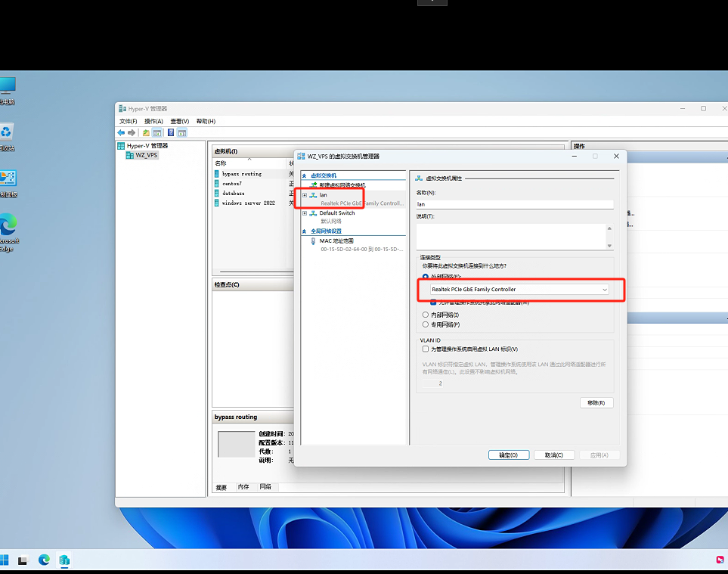Screen dimensions: 728x574
Task: Select the bypass routing row
Action: [253, 174]
